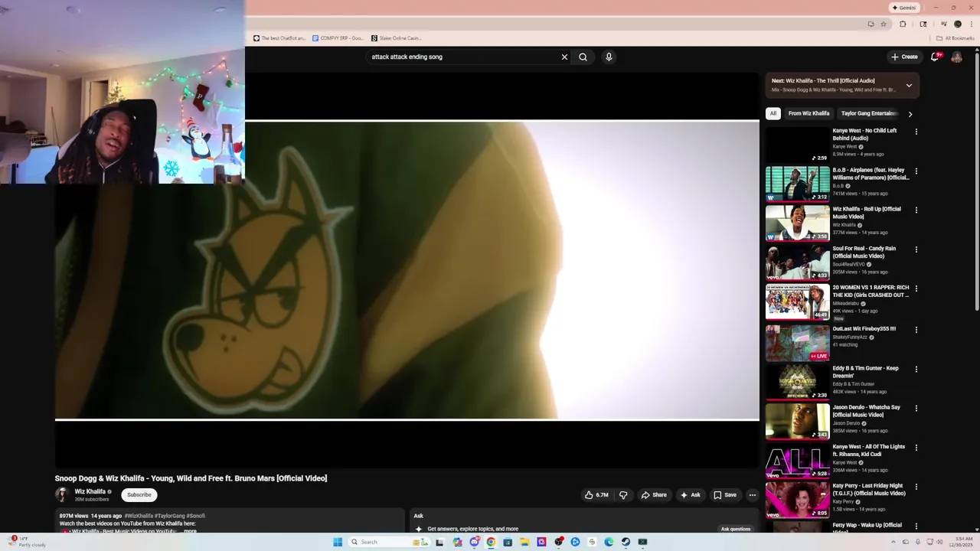Open weather widget on taskbar
This screenshot has width=980, height=551.
27,542
